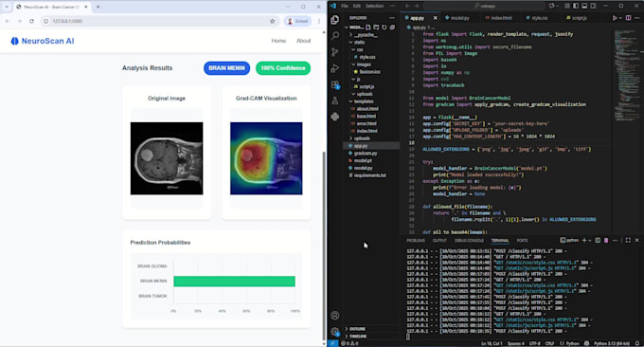Click the 100% Confidence badge

(283, 68)
